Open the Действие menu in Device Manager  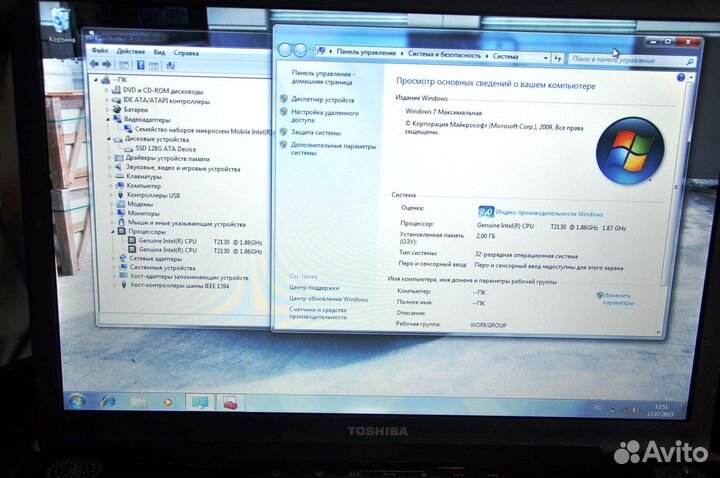tap(130, 51)
